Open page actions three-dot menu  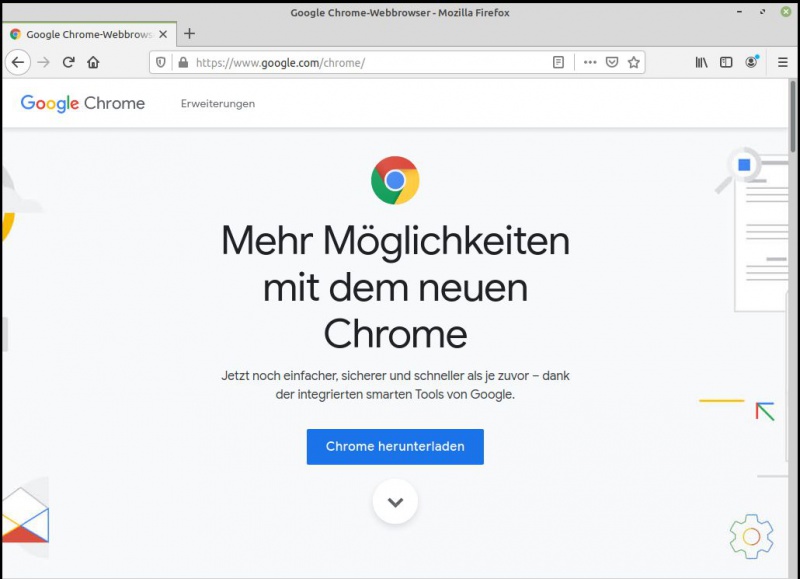590,62
